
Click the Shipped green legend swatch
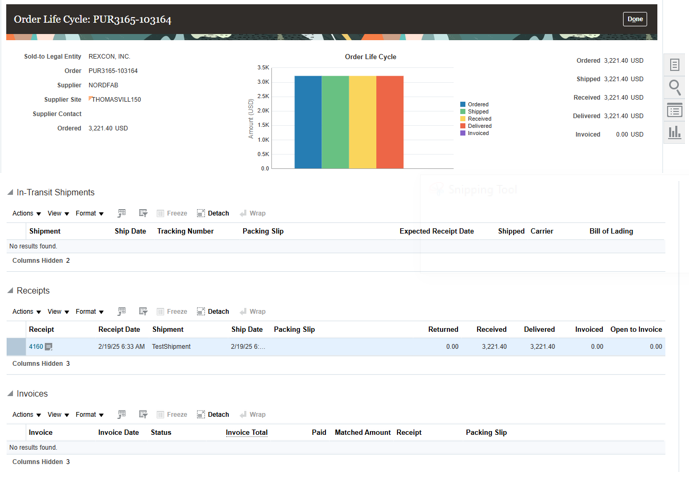(463, 112)
